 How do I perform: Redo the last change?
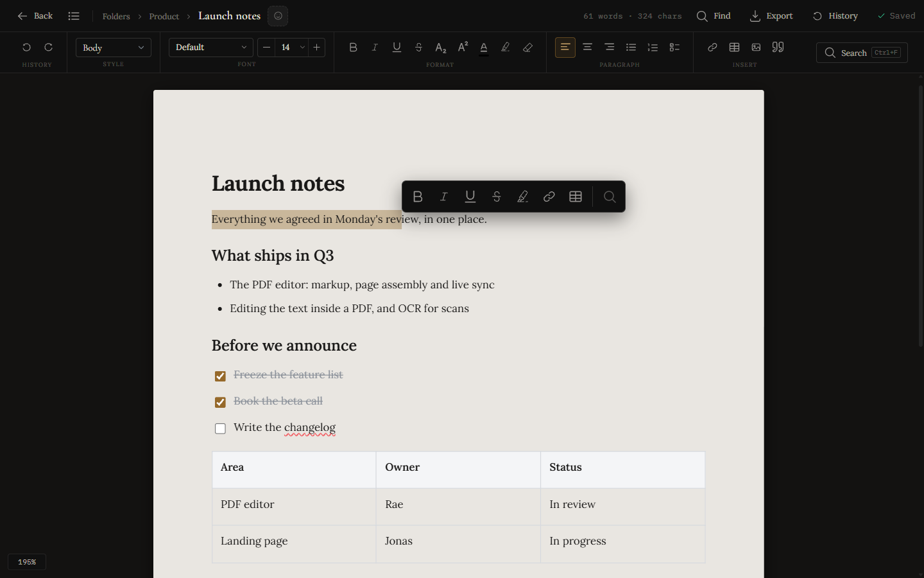click(48, 48)
